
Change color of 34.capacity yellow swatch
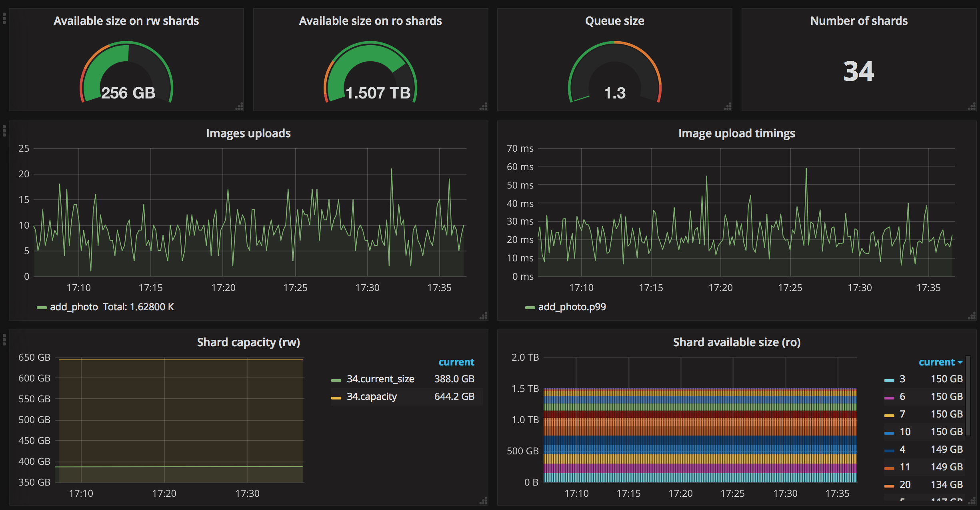coord(336,398)
